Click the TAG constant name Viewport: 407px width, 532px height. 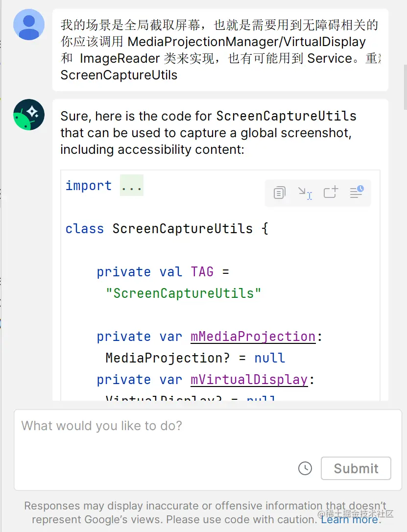[x=202, y=272]
